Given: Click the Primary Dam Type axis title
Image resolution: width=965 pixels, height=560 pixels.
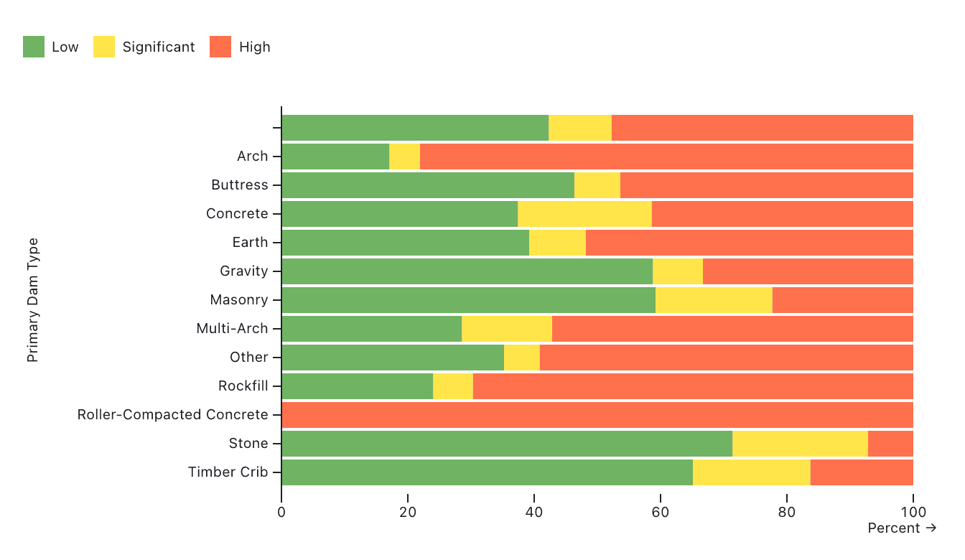Looking at the screenshot, I should (33, 300).
